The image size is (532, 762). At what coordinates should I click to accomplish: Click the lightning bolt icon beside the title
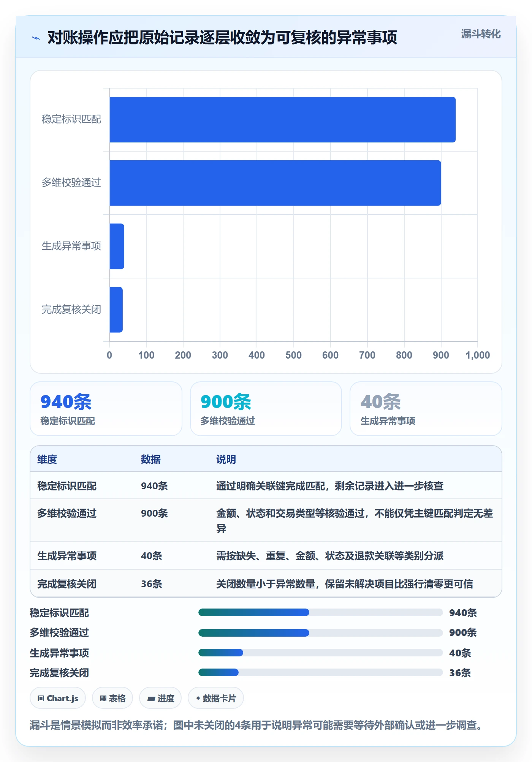coord(36,38)
